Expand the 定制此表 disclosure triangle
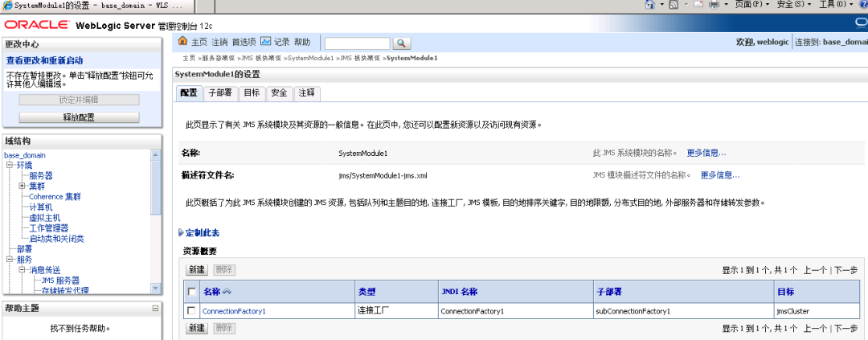Image resolution: width=868 pixels, height=340 pixels. (181, 232)
